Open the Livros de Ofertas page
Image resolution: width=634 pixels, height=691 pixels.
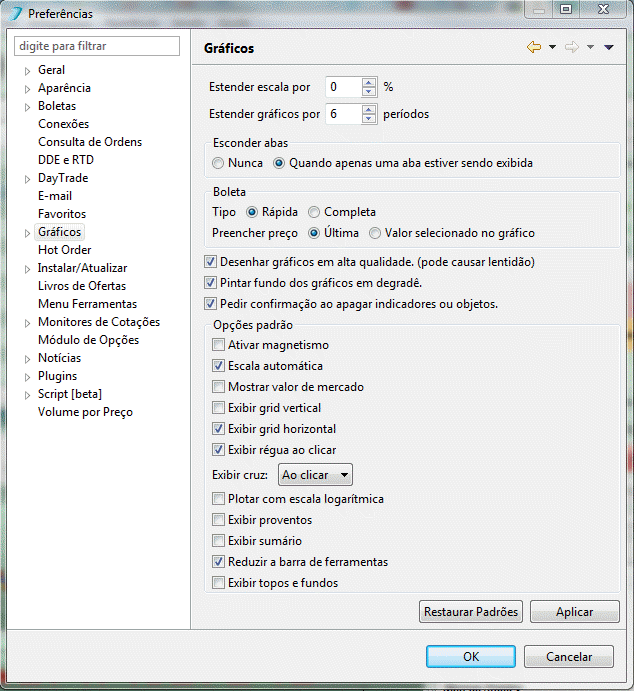click(82, 286)
